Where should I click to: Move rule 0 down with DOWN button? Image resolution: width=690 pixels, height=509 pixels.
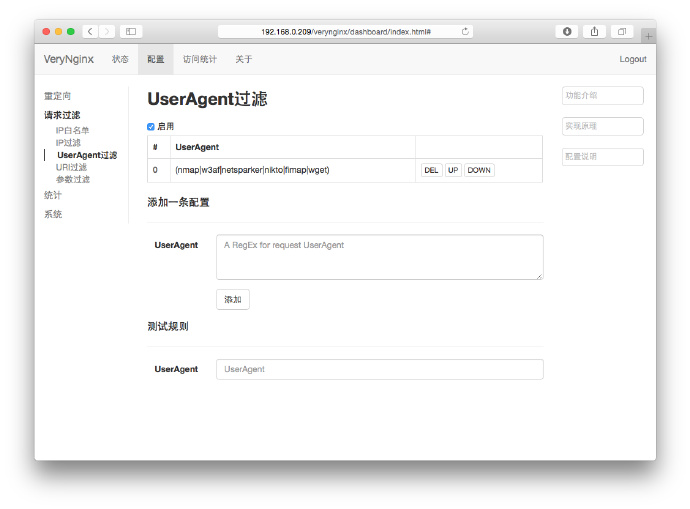point(479,170)
